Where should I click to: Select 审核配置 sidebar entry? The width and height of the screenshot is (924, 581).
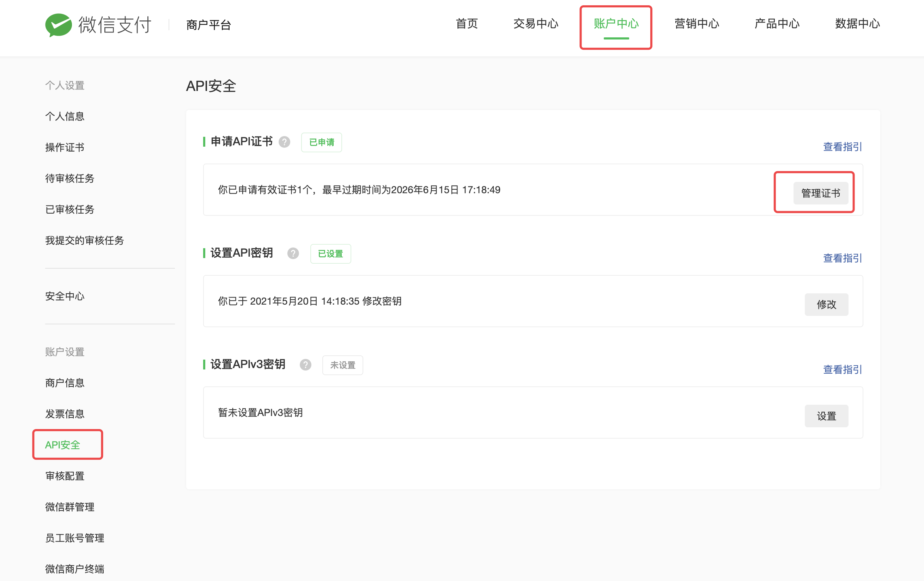tap(65, 476)
